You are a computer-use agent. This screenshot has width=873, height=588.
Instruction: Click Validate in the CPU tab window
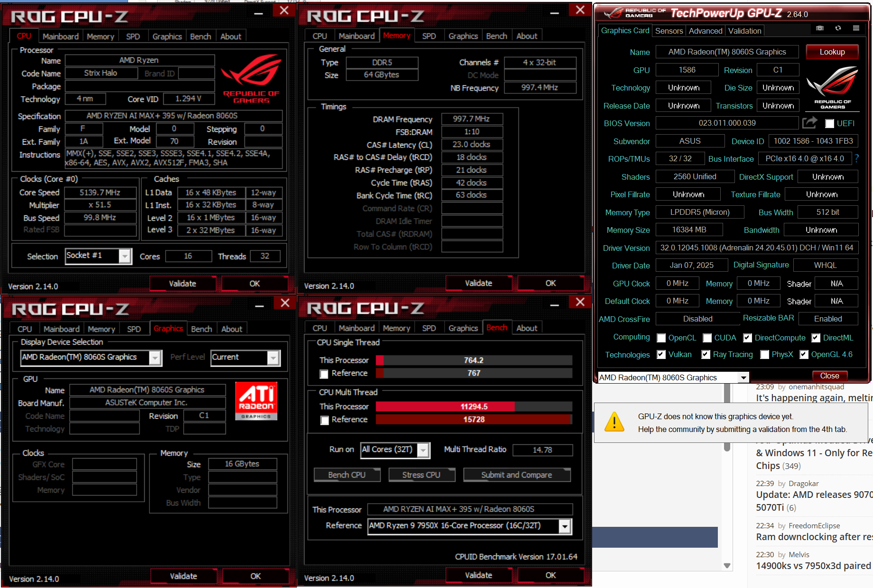click(183, 284)
